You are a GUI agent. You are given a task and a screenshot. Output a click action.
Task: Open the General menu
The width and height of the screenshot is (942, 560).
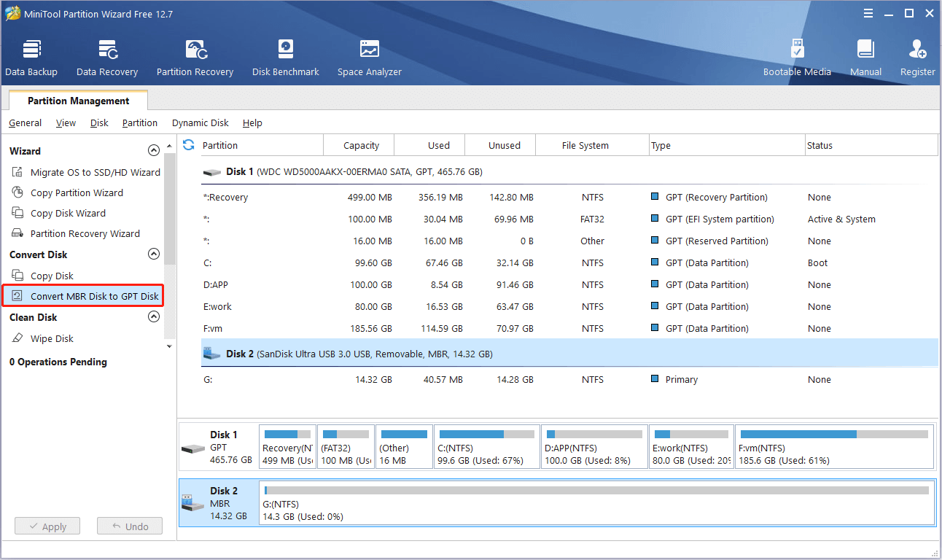click(x=25, y=123)
